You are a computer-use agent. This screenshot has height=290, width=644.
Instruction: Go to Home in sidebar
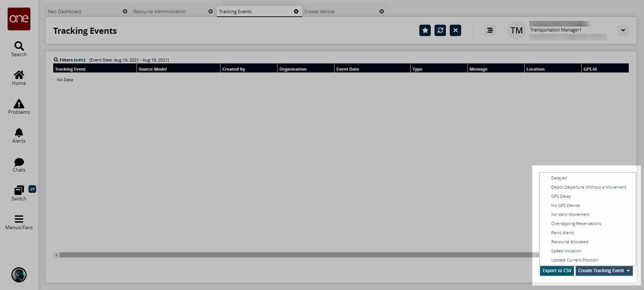coord(19,75)
